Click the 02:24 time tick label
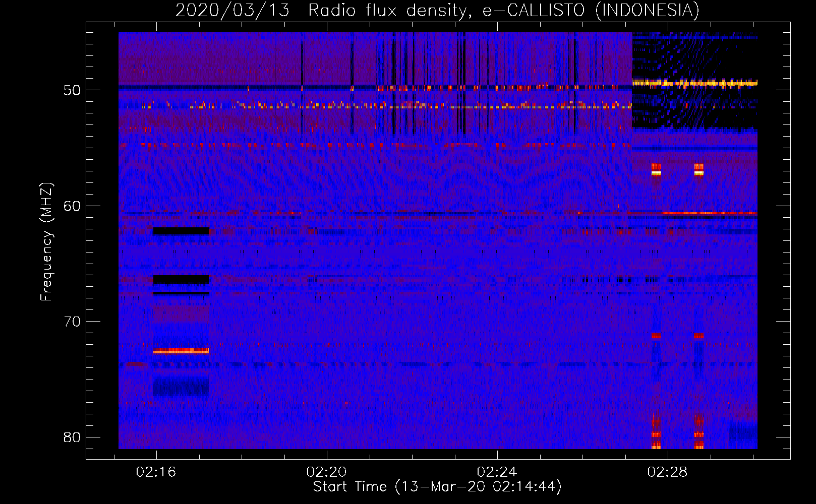The width and height of the screenshot is (816, 504). 497,472
